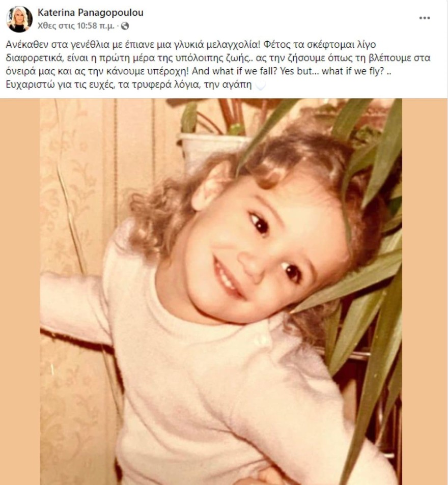
Task: Click the globe public privacy icon
Action: [x=125, y=26]
